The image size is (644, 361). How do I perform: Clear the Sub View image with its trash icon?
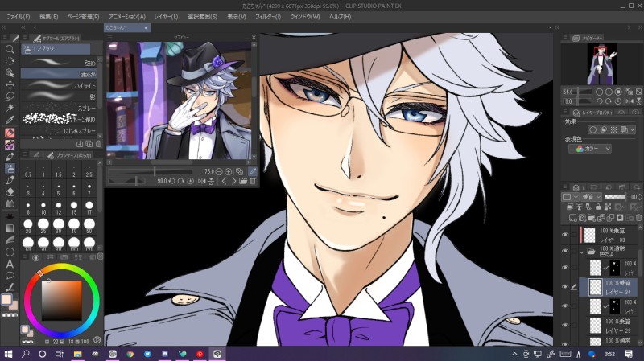[253, 181]
